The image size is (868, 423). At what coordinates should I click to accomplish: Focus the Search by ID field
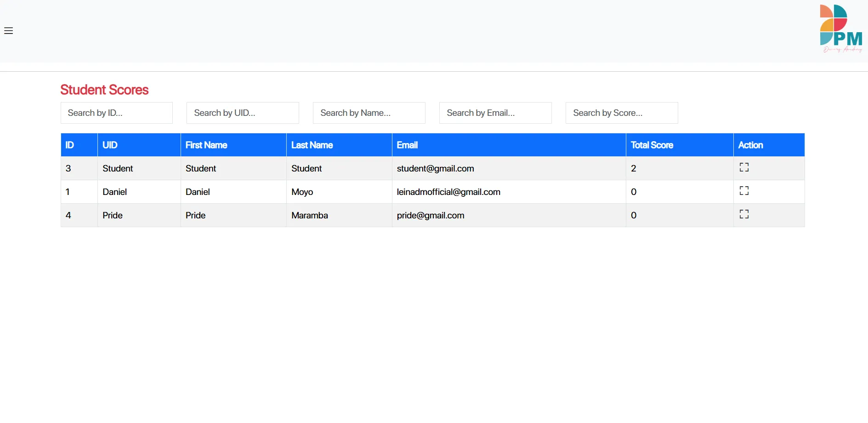(117, 113)
